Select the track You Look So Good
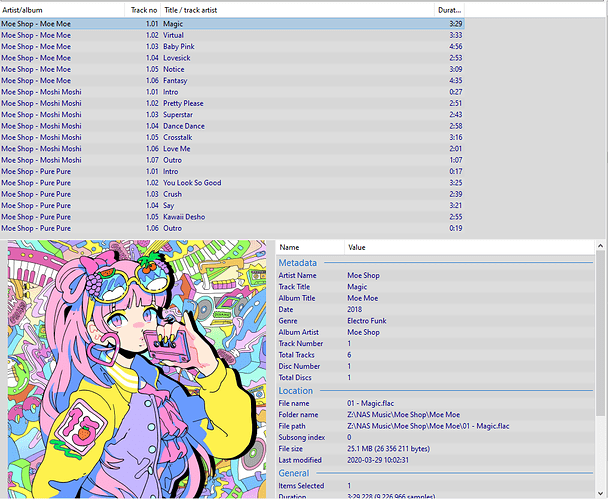 click(x=232, y=183)
